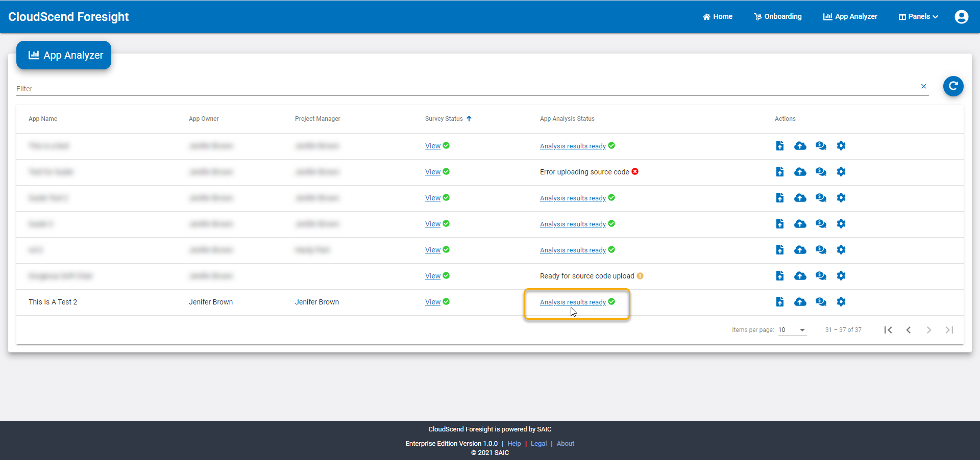Click the 31 – 37 of 37 range label
This screenshot has height=460, width=980.
(843, 330)
